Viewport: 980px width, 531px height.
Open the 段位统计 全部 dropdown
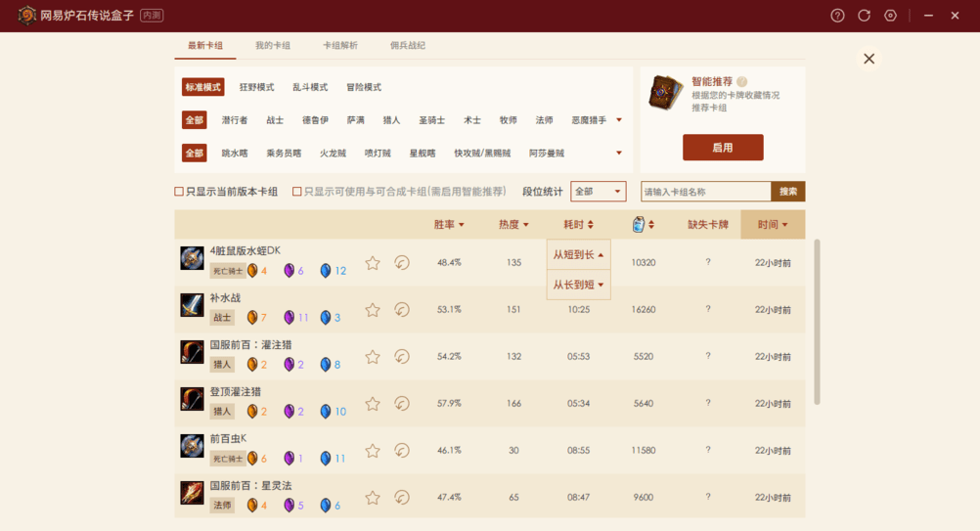[598, 192]
